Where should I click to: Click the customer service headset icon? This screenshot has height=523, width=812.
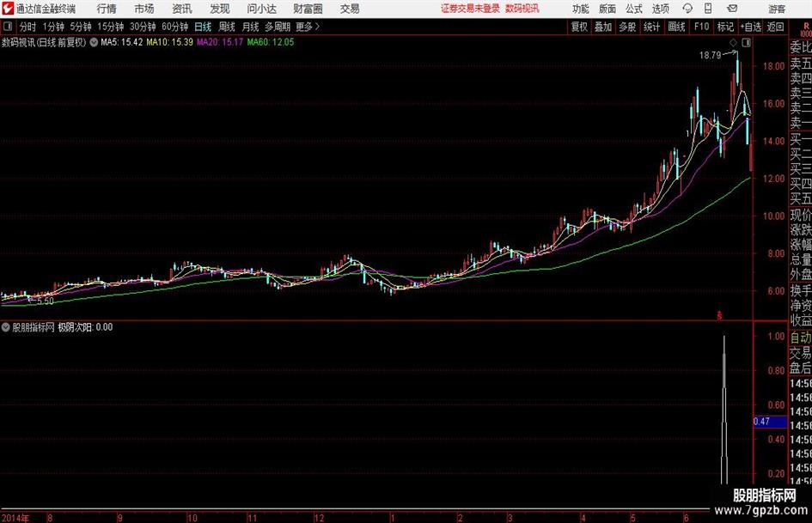687,9
